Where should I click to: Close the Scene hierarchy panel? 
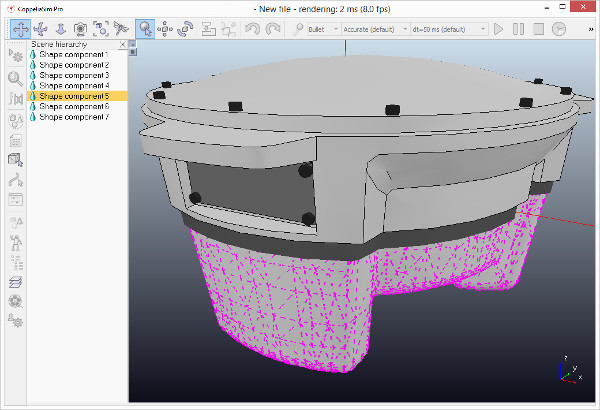(x=123, y=44)
